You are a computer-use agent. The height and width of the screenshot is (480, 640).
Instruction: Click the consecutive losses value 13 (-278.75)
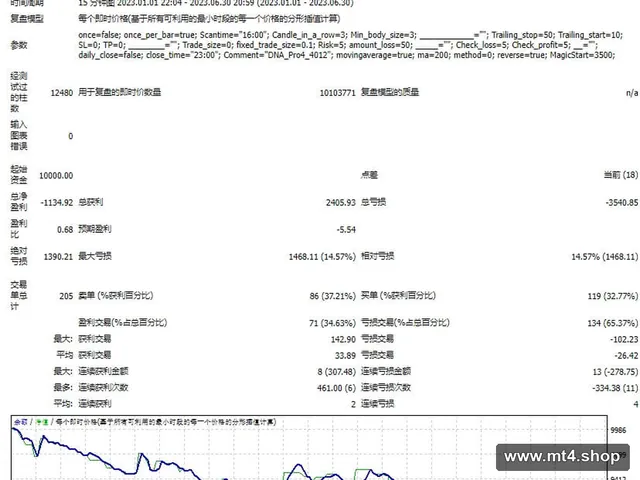(x=615, y=372)
